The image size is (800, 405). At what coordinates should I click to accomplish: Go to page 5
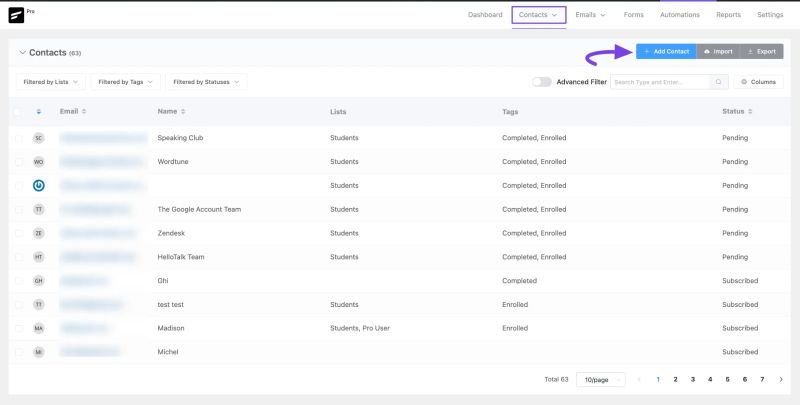(727, 379)
